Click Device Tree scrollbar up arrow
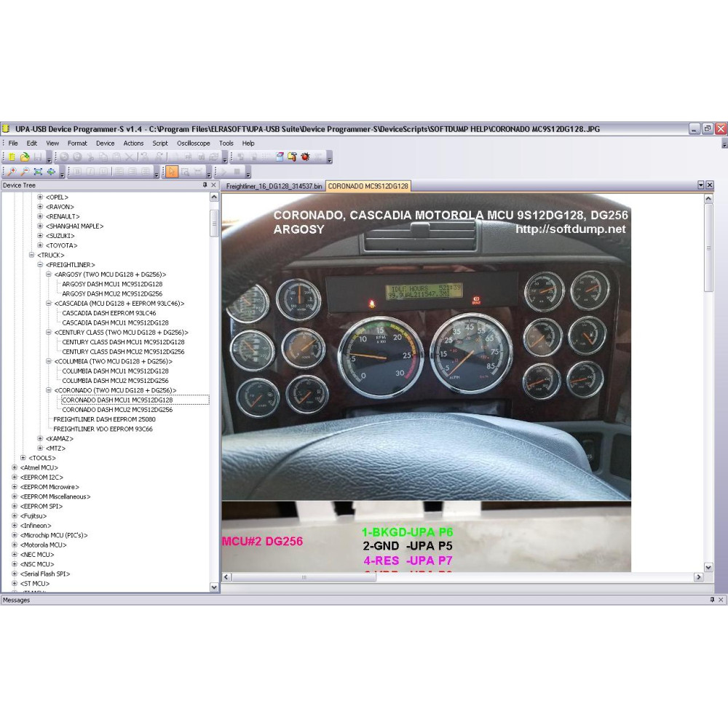The height and width of the screenshot is (728, 728). point(214,197)
